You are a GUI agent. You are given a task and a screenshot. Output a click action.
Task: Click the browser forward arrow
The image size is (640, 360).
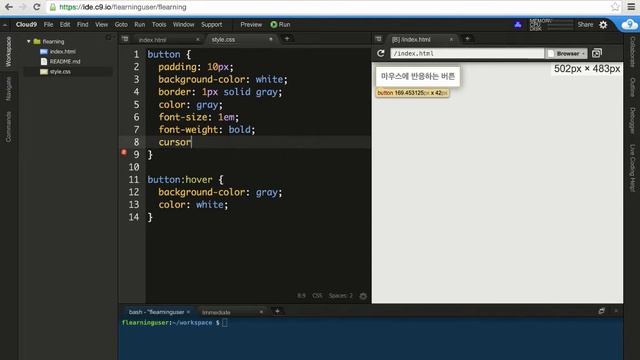click(22, 7)
